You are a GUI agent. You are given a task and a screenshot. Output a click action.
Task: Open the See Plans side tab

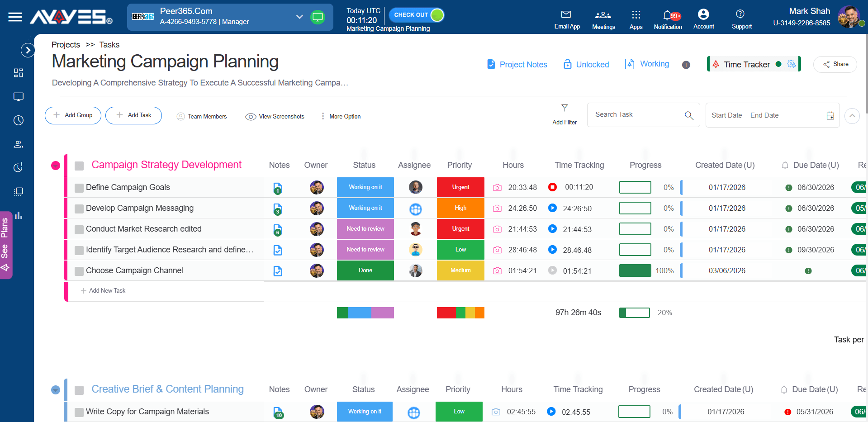pyautogui.click(x=5, y=245)
